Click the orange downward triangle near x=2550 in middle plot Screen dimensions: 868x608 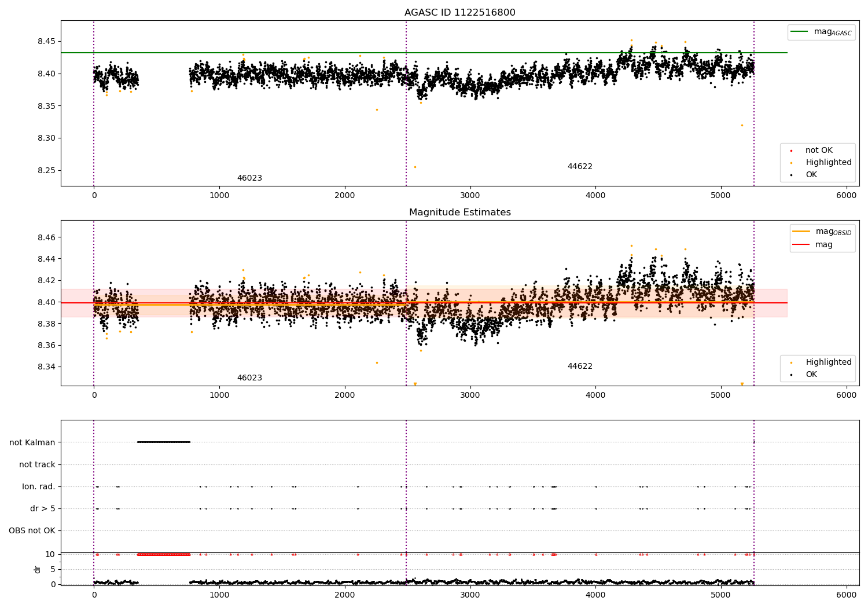415,384
